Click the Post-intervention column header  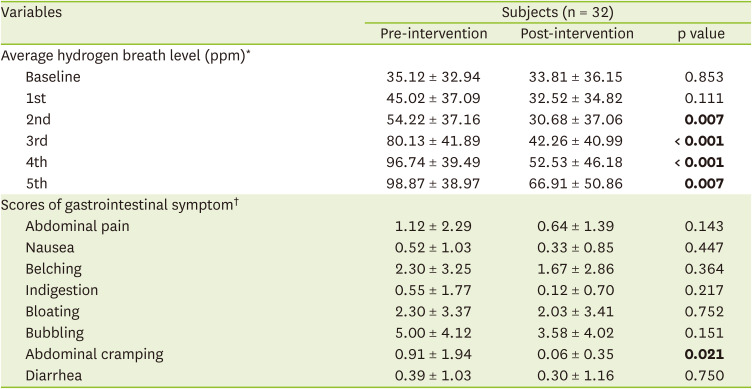point(577,34)
